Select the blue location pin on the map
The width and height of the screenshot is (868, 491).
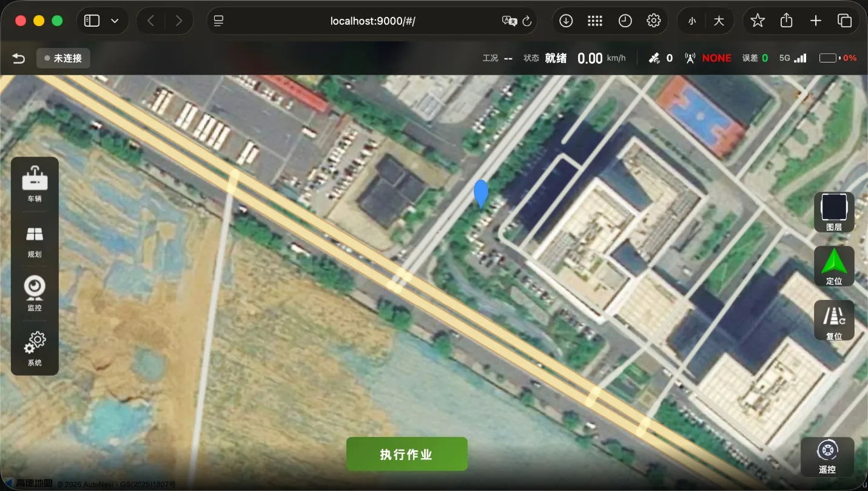[481, 194]
